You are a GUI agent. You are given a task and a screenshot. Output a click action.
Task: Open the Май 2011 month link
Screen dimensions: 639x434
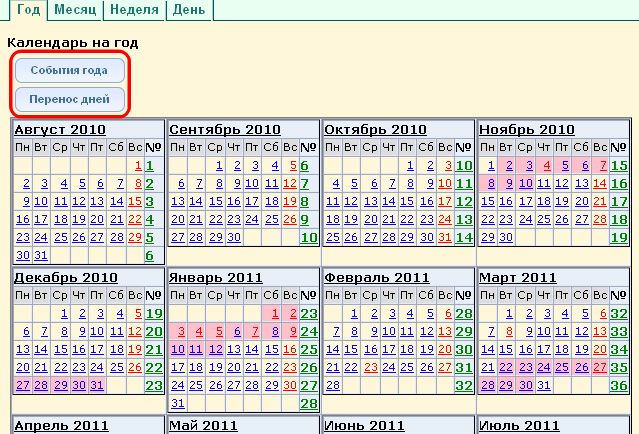tap(204, 425)
